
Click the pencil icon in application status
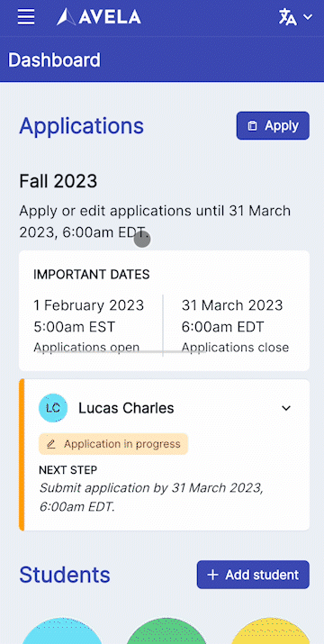(x=51, y=444)
